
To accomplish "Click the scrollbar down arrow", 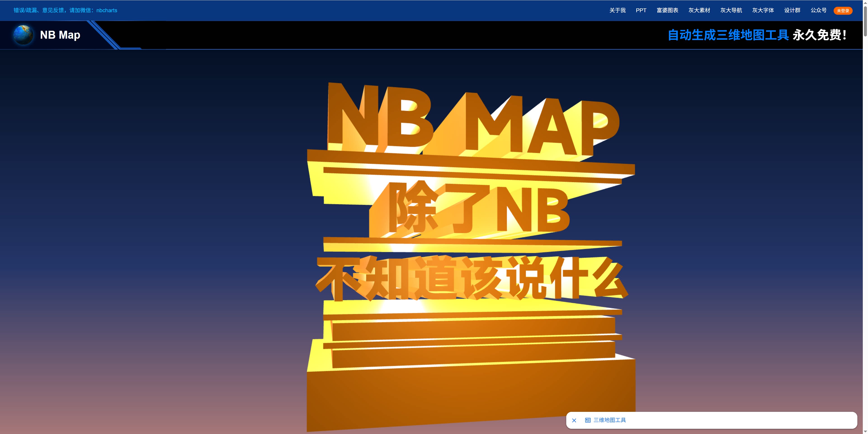I will click(865, 432).
